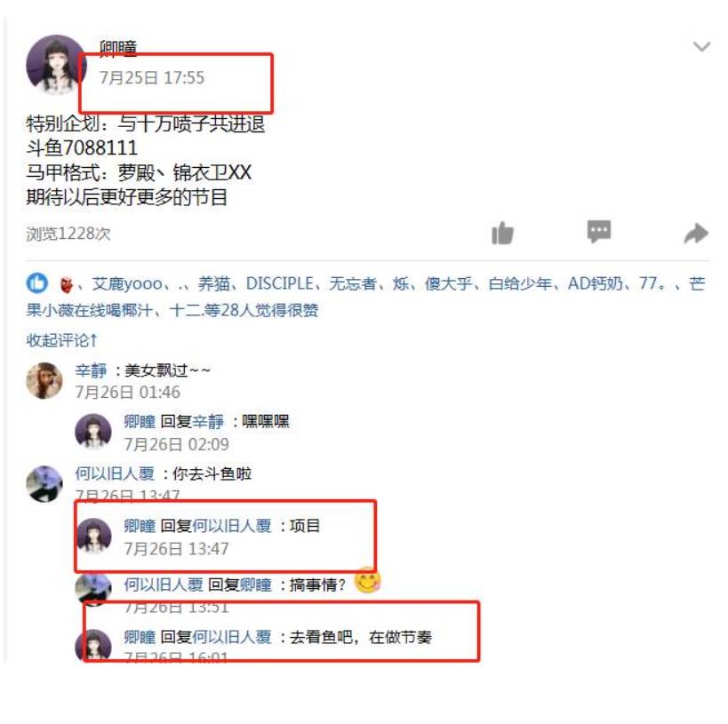728x724 pixels.
Task: Like the post with thumbs-up icon
Action: (502, 233)
